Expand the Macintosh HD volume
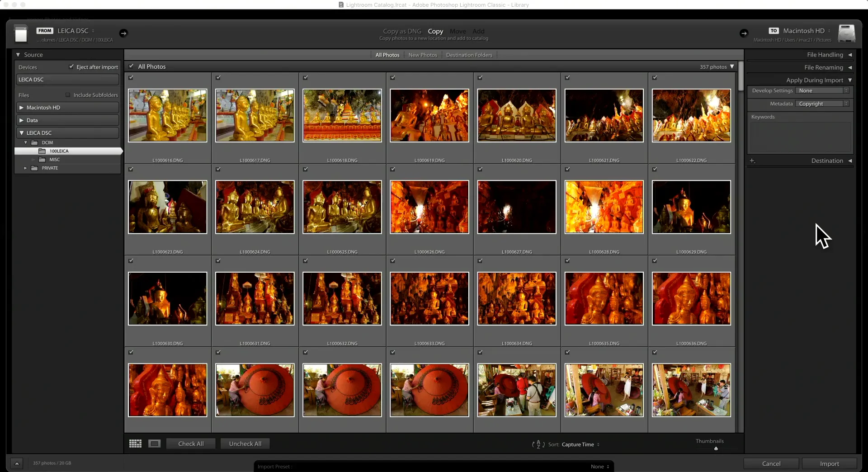Viewport: 868px width, 472px height. coord(21,108)
